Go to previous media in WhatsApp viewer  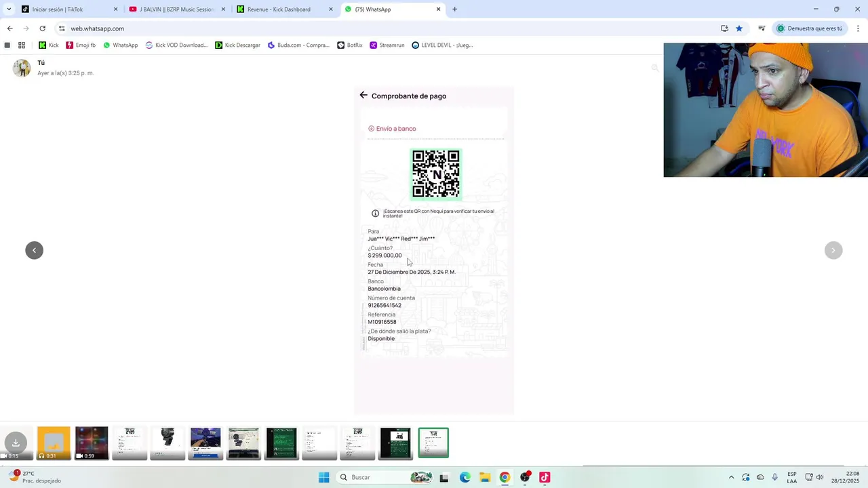[34, 250]
